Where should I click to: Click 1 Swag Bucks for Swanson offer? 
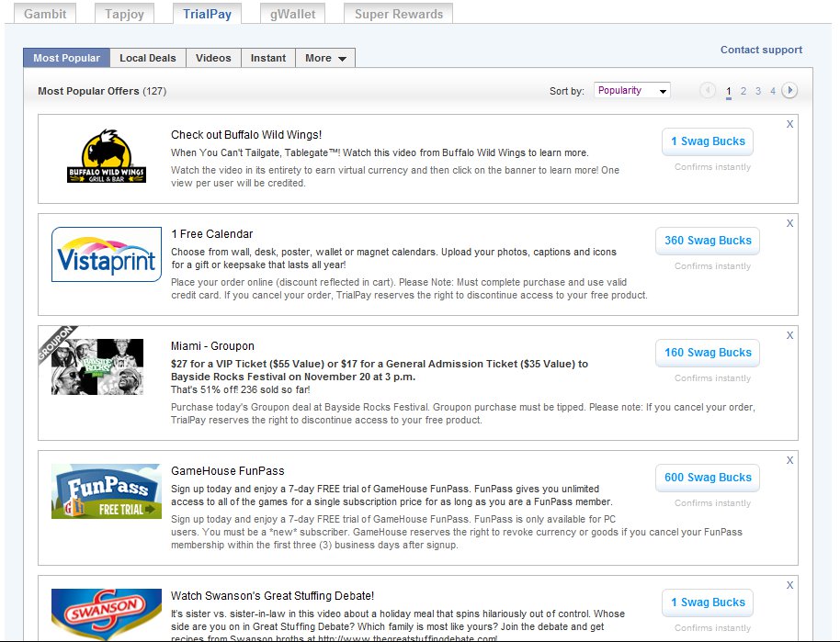point(708,603)
